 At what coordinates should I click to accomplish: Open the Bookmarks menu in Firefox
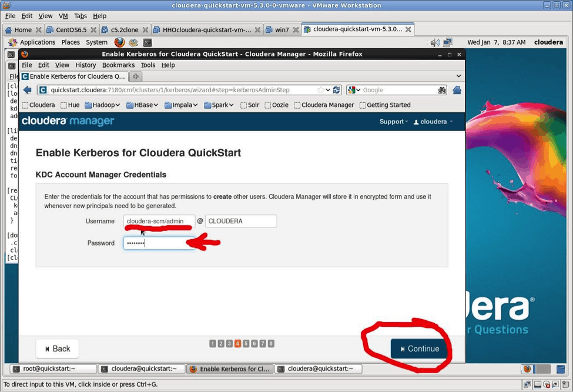[118, 65]
